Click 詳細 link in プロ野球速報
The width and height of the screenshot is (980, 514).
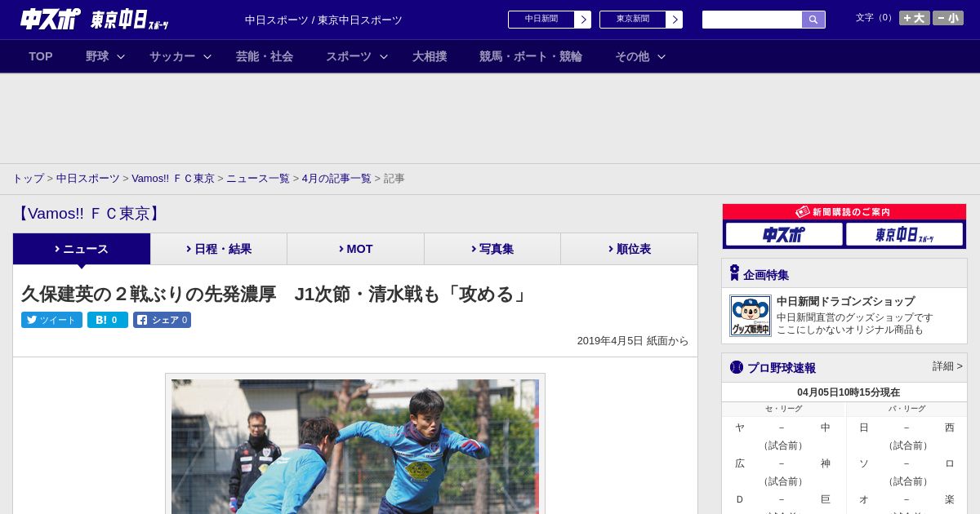947,366
